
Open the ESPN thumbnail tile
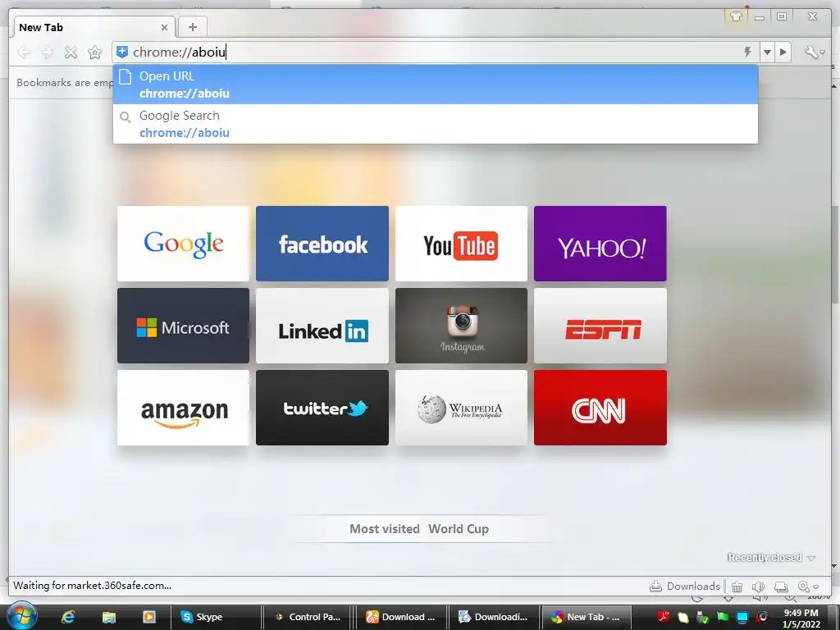pos(600,326)
